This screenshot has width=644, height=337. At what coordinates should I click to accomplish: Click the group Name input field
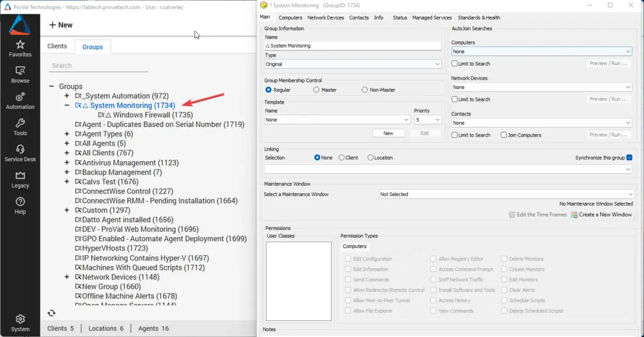(x=353, y=46)
